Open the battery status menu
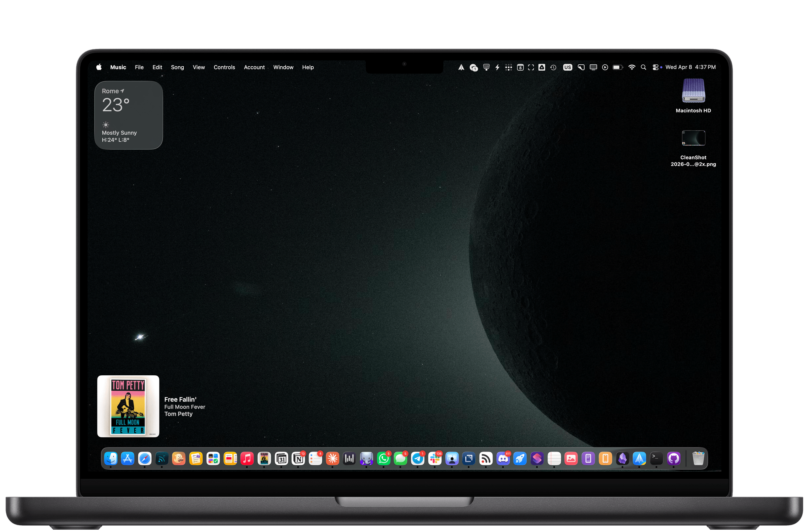Image resolution: width=809 pixels, height=532 pixels. (618, 67)
